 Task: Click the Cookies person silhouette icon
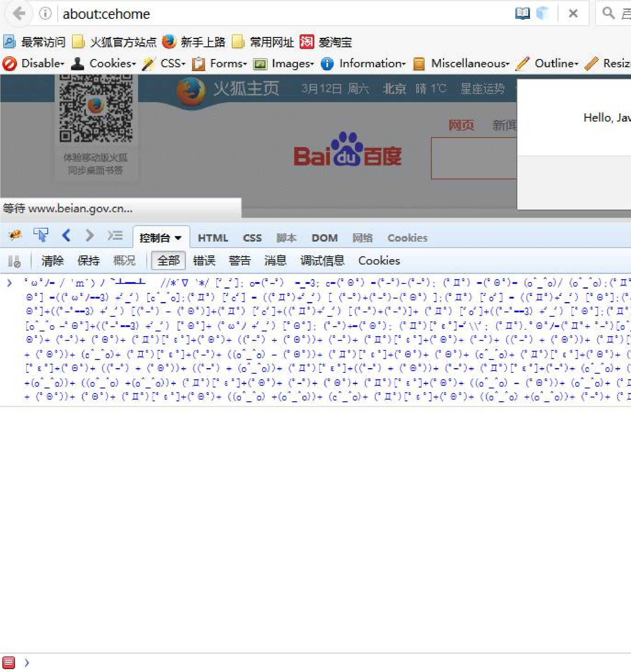[78, 63]
